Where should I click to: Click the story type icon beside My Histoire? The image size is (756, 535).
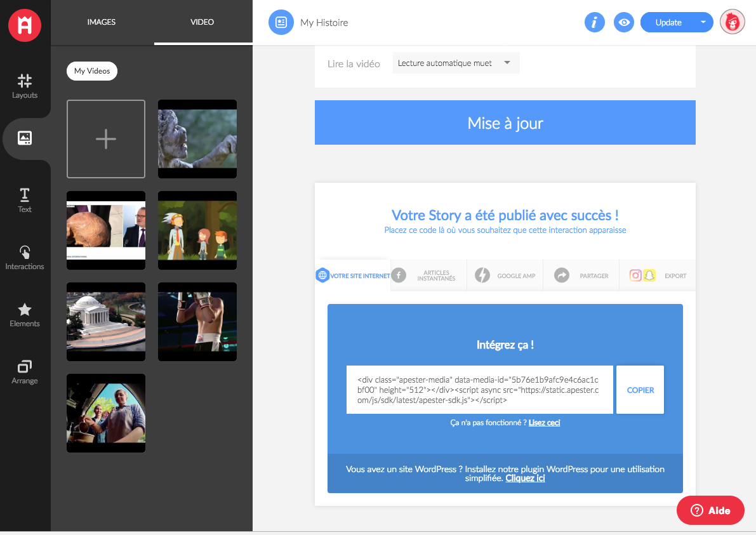281,22
